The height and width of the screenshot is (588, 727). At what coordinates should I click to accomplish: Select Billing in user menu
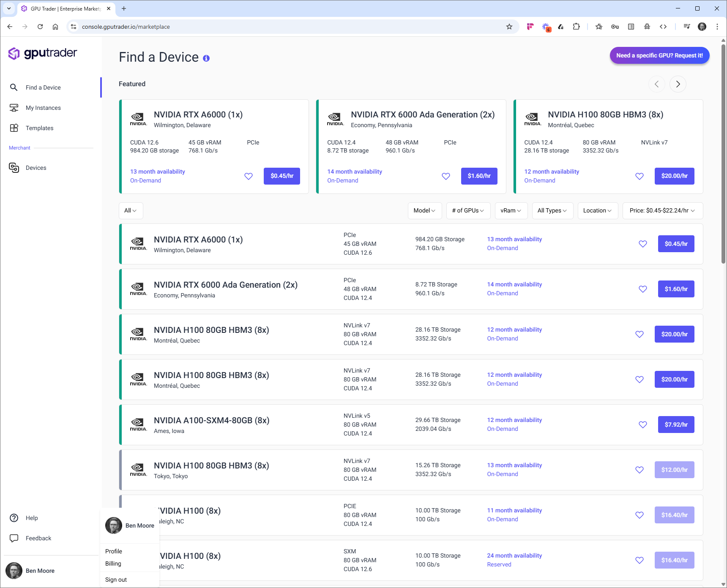[113, 563]
